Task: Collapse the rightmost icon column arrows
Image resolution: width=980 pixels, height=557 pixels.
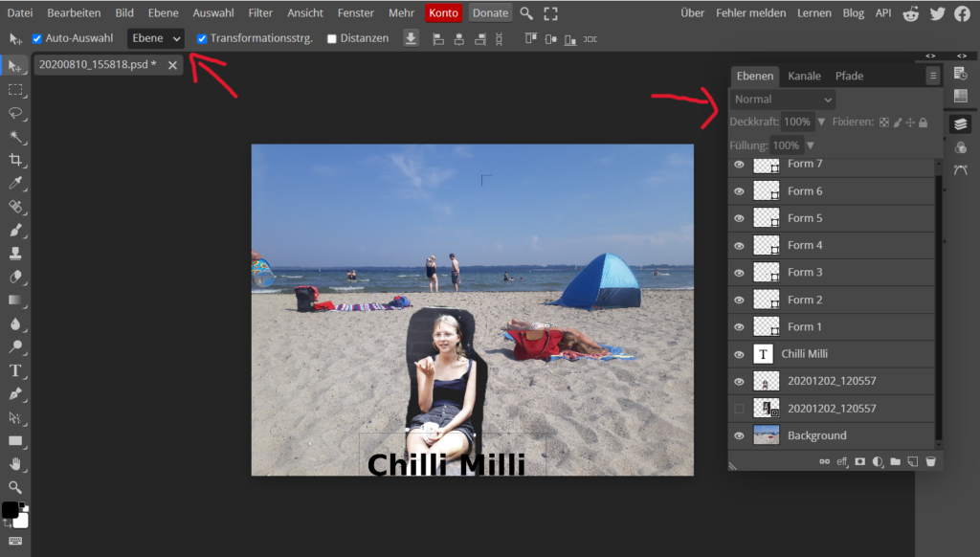Action: (962, 56)
